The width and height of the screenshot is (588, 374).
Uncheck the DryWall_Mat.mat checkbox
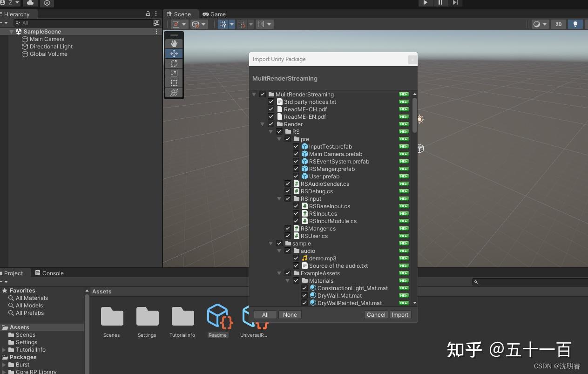[304, 296]
